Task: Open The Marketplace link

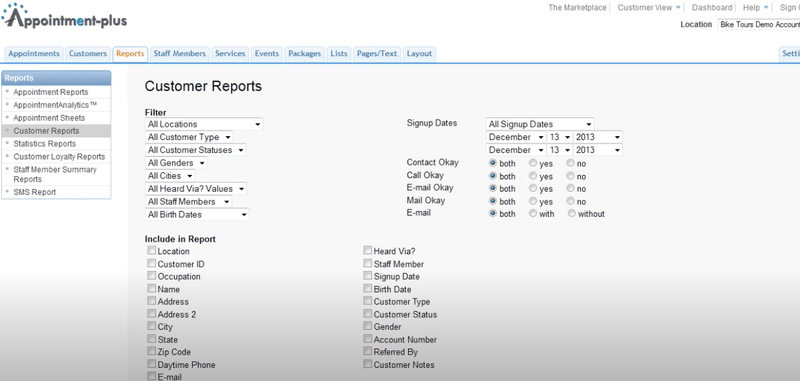Action: coord(577,8)
